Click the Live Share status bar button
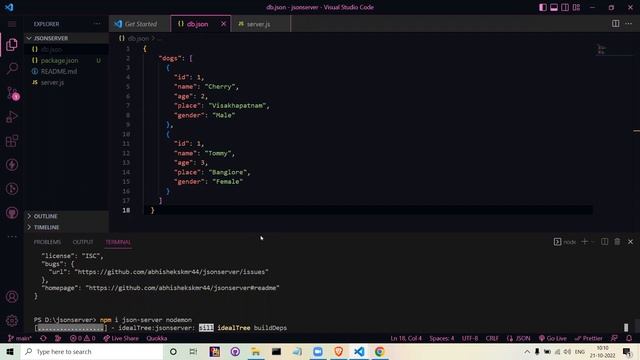Screen dimensions: 640x360 [121, 338]
